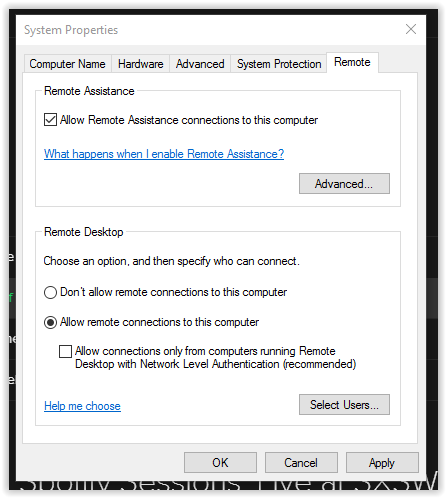446x498 pixels.
Task: Open the Help me choose link
Action: coord(82,406)
